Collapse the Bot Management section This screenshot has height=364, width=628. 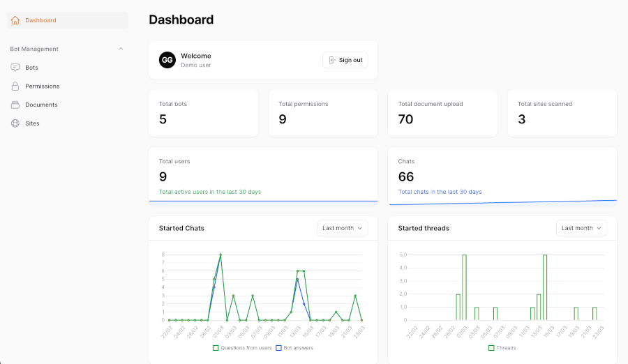tap(121, 49)
